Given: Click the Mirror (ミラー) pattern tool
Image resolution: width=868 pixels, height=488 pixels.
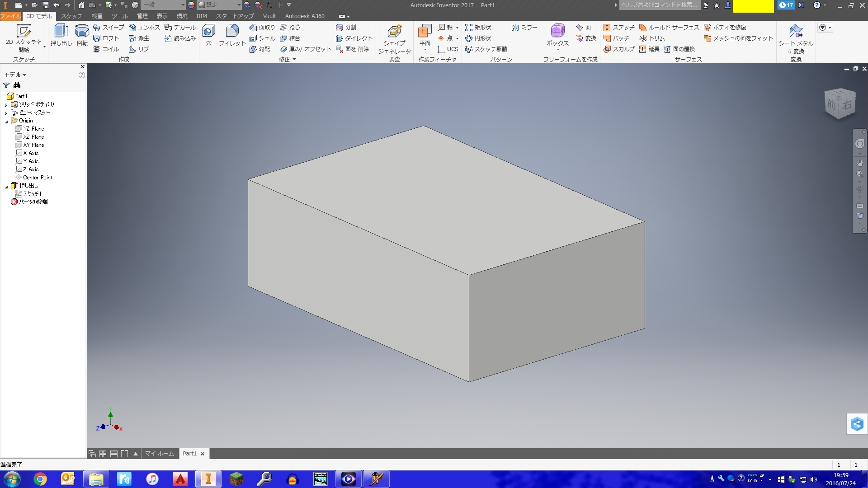Looking at the screenshot, I should pyautogui.click(x=524, y=28).
